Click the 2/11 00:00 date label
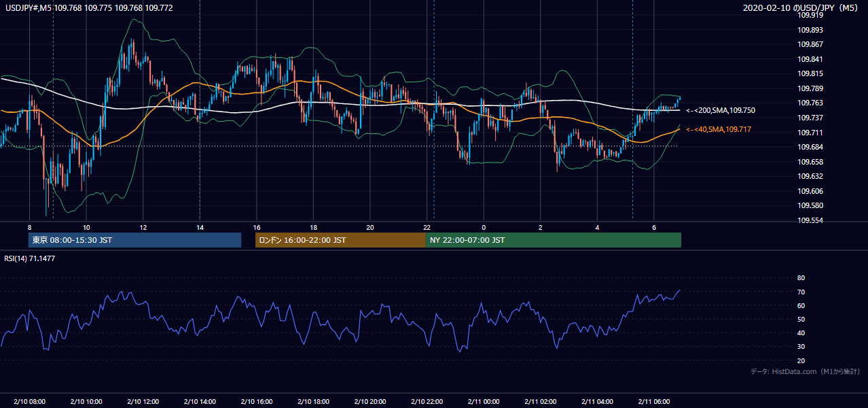 point(484,401)
